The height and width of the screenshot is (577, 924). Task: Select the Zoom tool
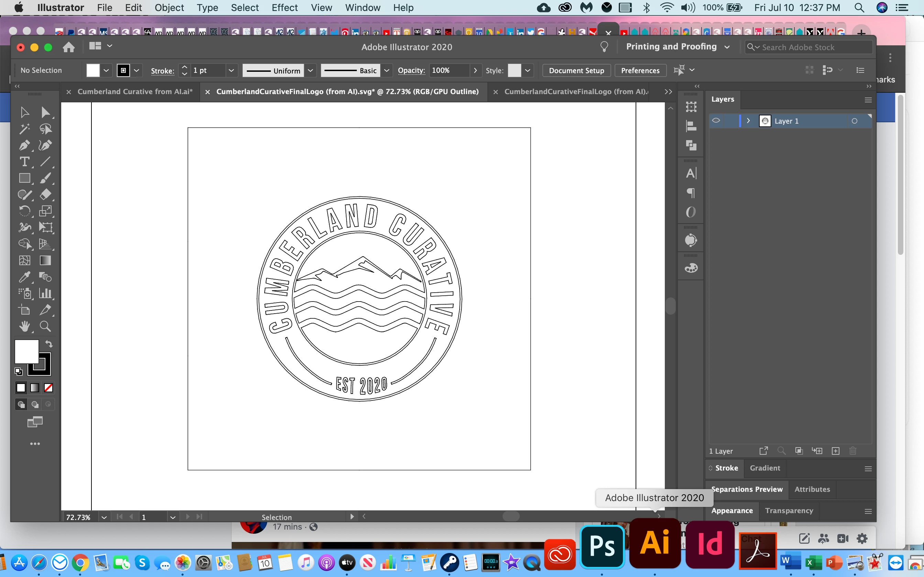click(x=45, y=326)
